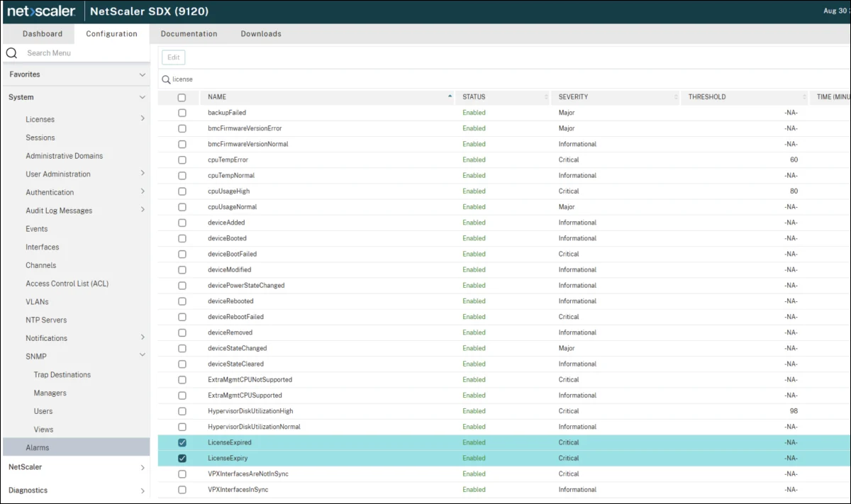Expand the Notifications submenu arrow
The height and width of the screenshot is (504, 851).
[143, 337]
